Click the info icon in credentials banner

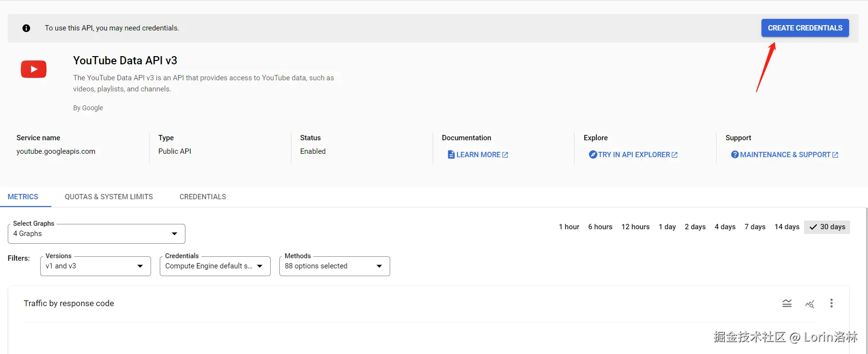coord(26,28)
